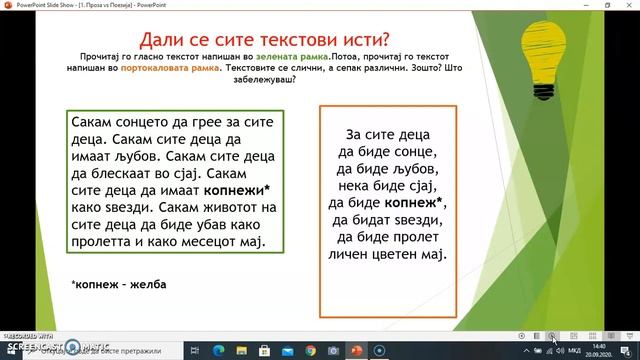Click the slide title 'Дали се сите текстови исти?'
This screenshot has height=360, width=640.
click(x=264, y=40)
